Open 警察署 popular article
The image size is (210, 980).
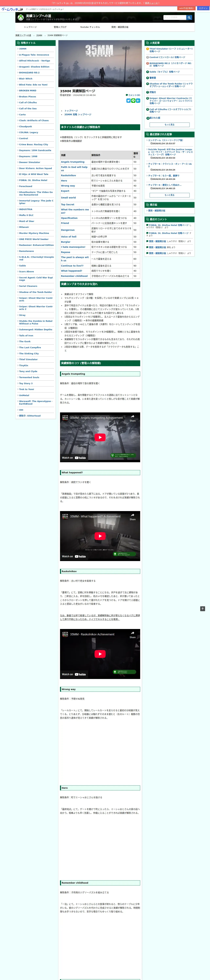point(152,78)
